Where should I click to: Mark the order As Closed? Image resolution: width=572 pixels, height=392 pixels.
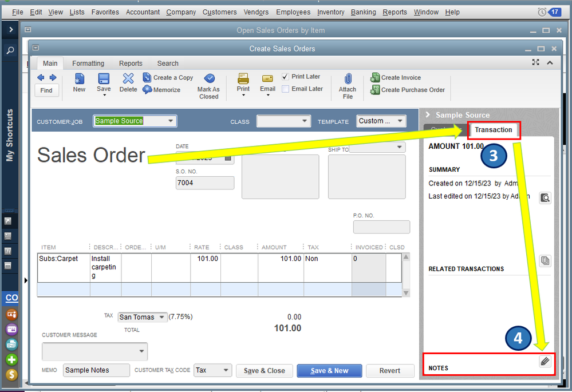[x=208, y=86]
